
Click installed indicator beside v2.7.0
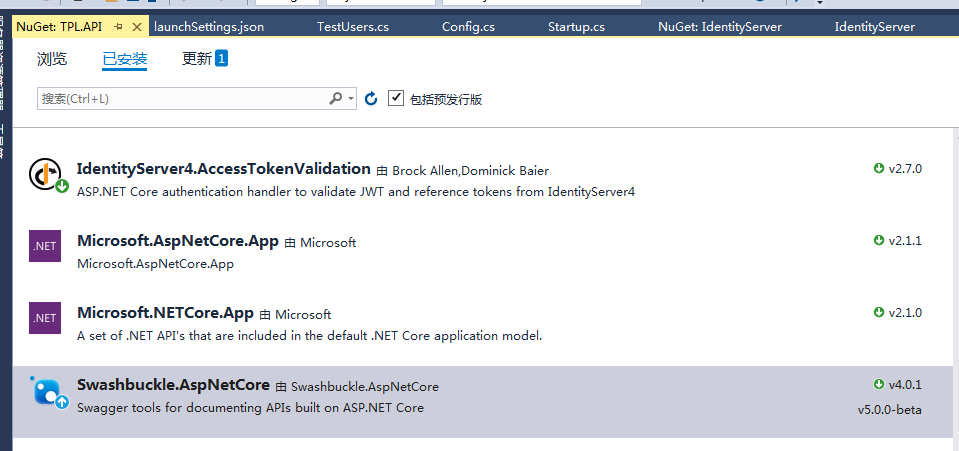(x=879, y=168)
